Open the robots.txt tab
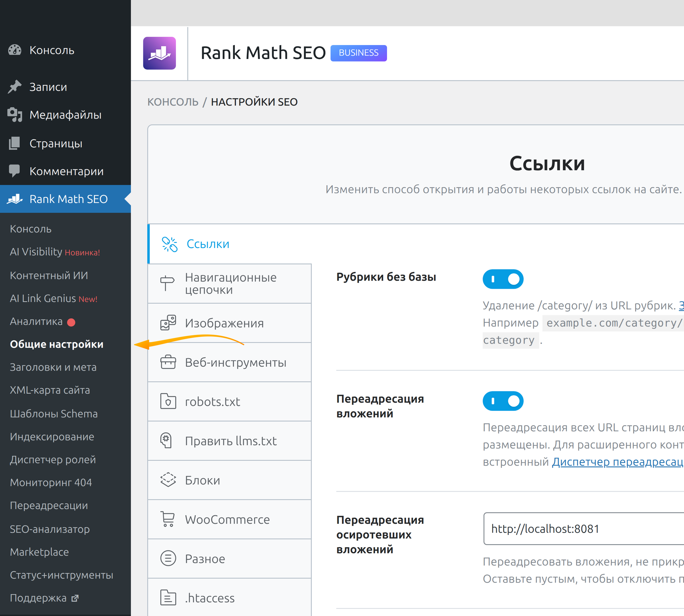684x616 pixels. (x=230, y=401)
